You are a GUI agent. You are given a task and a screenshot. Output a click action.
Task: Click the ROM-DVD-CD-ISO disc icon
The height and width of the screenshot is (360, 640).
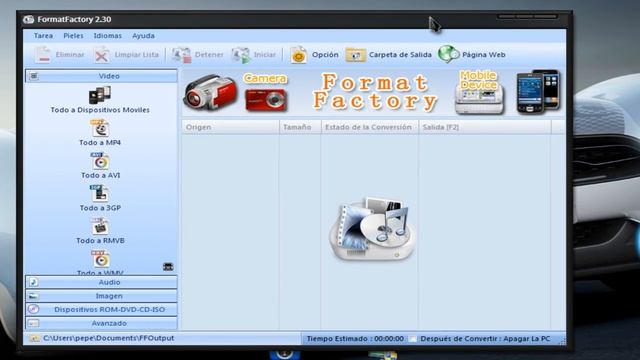point(33,309)
